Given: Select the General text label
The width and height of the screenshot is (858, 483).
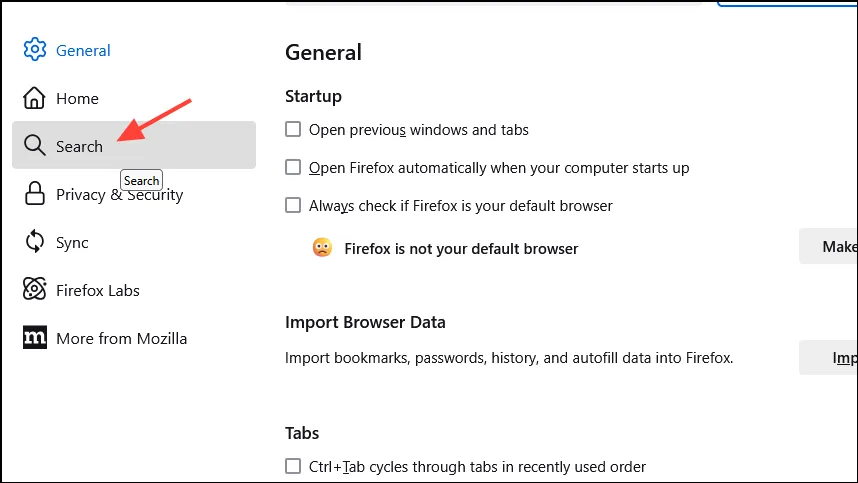Looking at the screenshot, I should 83,50.
